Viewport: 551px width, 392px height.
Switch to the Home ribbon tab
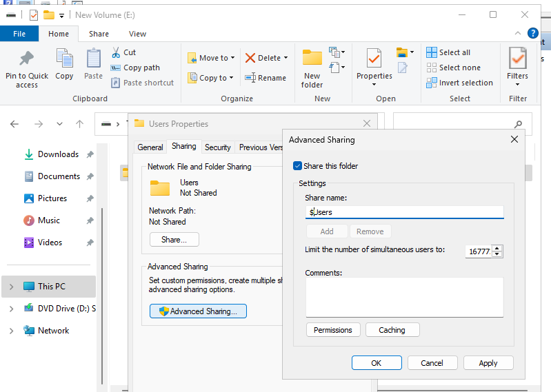(x=59, y=34)
